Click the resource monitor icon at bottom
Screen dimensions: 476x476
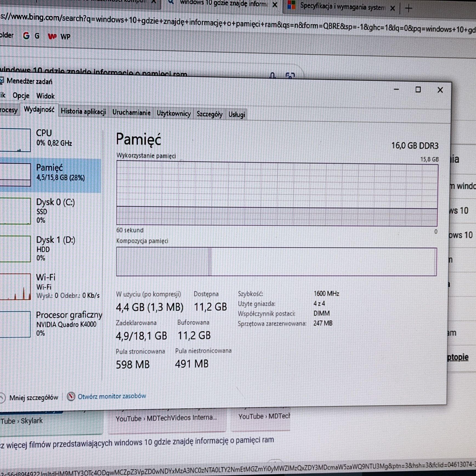[x=71, y=396]
